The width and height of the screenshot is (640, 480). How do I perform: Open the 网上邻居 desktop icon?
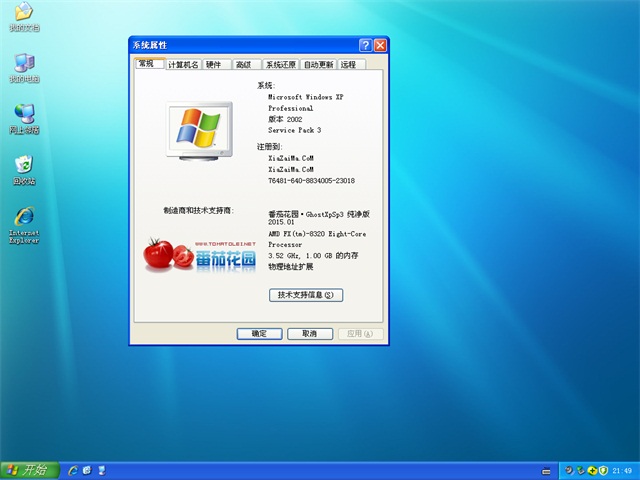[23, 115]
